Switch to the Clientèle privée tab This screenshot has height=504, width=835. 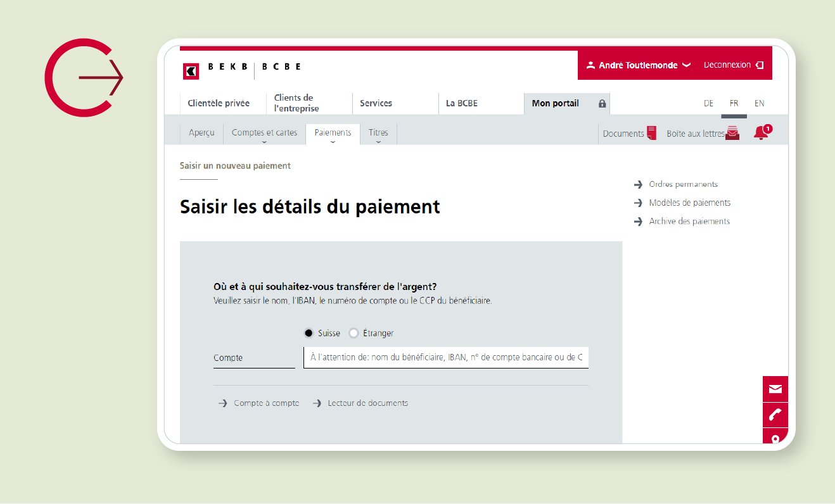click(219, 103)
